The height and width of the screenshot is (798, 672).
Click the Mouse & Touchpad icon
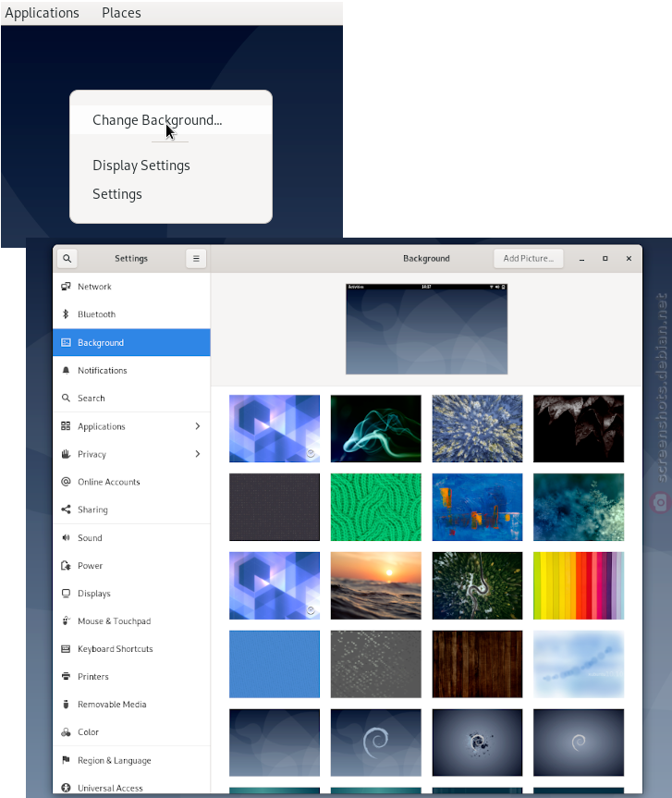tap(66, 620)
